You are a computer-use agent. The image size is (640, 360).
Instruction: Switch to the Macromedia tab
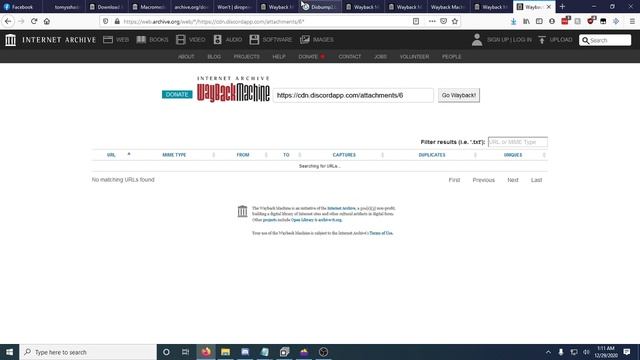(x=149, y=7)
